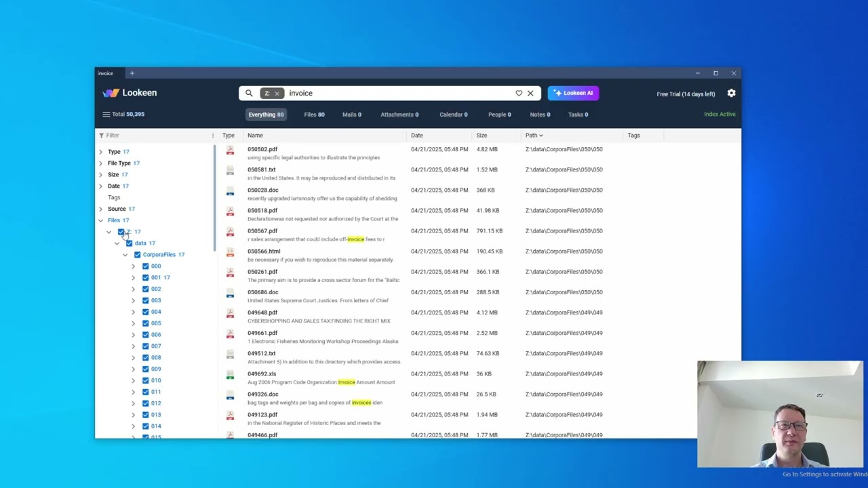
Task: Uncheck folder 013 checkbox
Action: click(x=145, y=415)
